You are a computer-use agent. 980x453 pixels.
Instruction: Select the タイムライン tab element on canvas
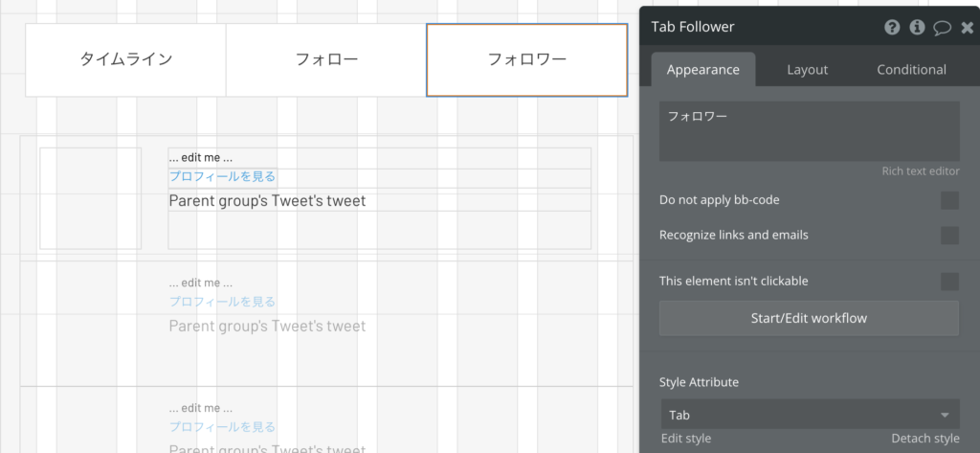pos(125,60)
